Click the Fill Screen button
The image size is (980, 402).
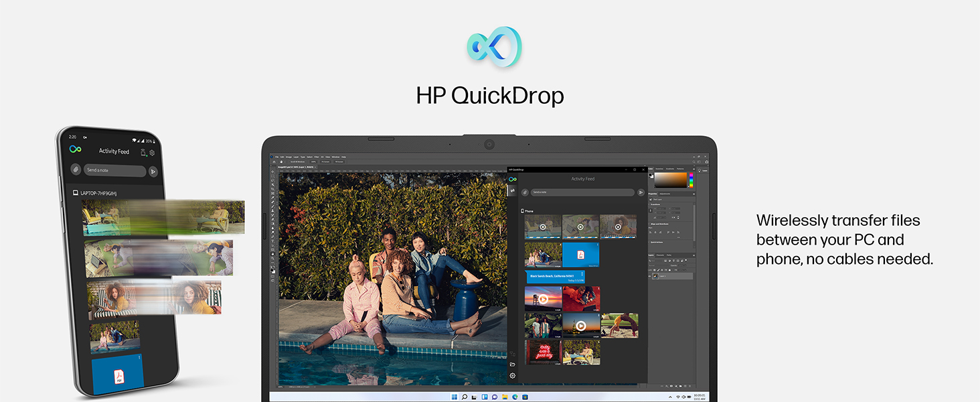[x=339, y=161]
